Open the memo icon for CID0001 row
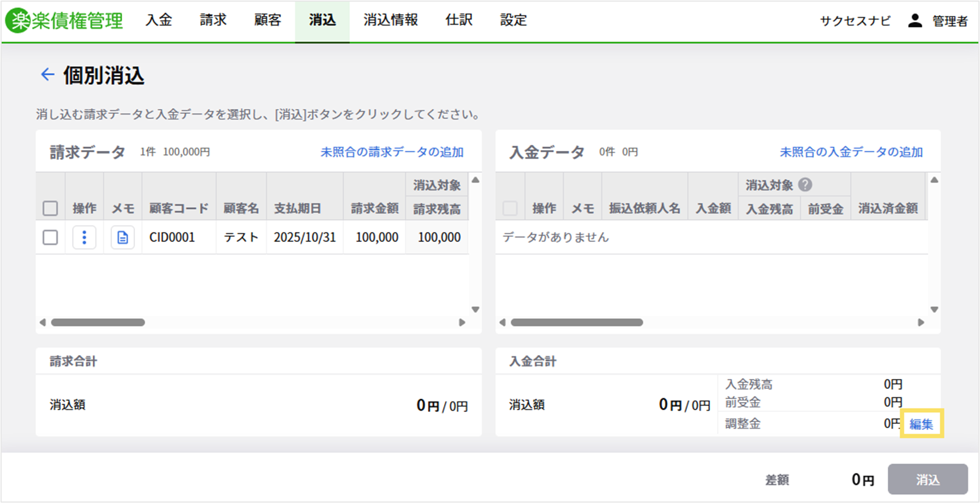Screen dimensions: 980x503 point(123,238)
